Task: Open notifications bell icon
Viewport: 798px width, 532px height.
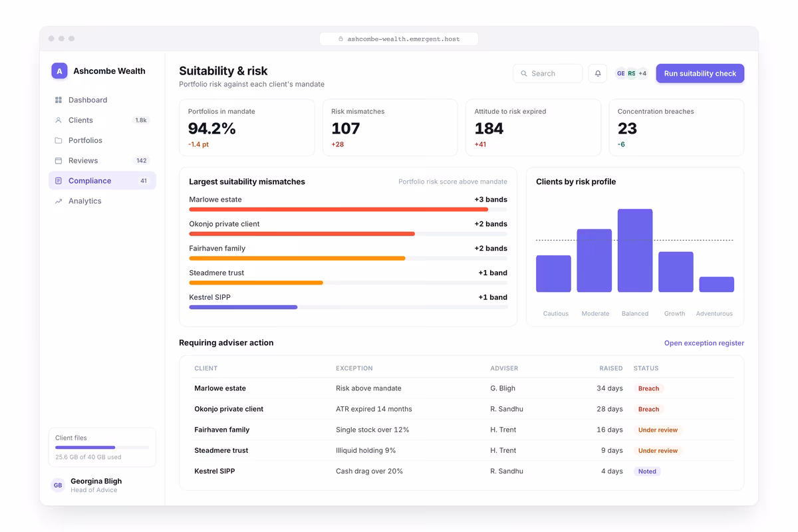Action: [x=598, y=74]
